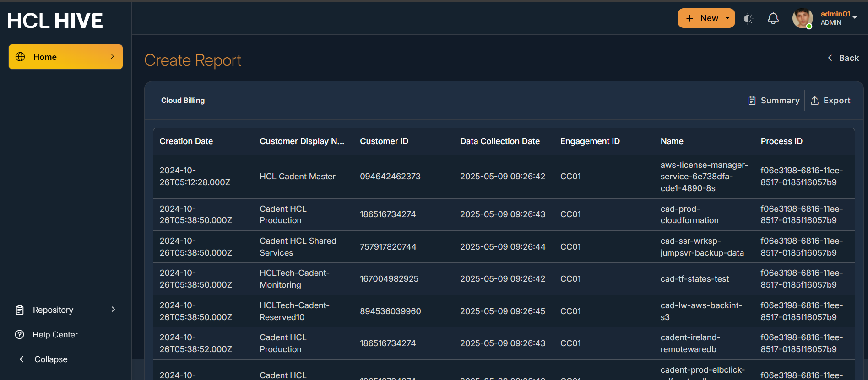Click the Help Center question icon
868x380 pixels.
(20, 335)
